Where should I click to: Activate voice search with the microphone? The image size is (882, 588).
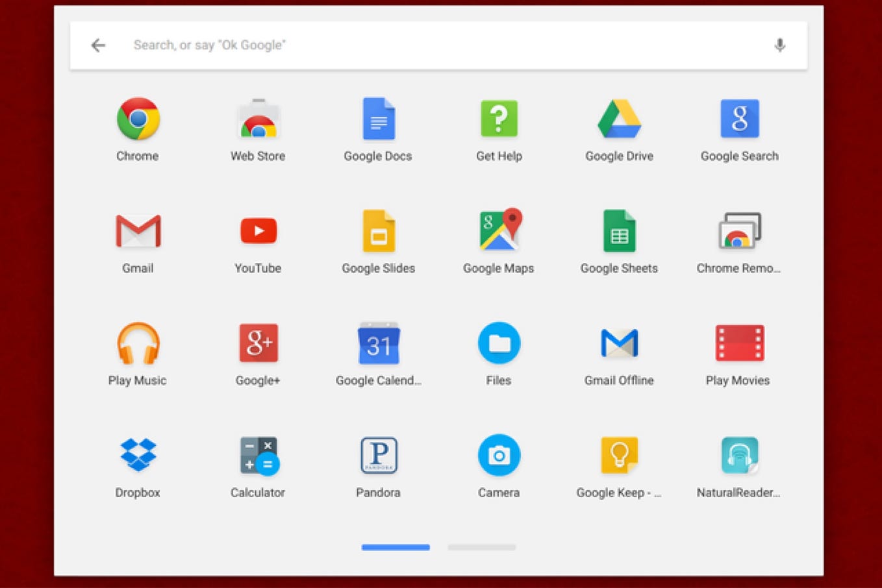click(x=780, y=45)
